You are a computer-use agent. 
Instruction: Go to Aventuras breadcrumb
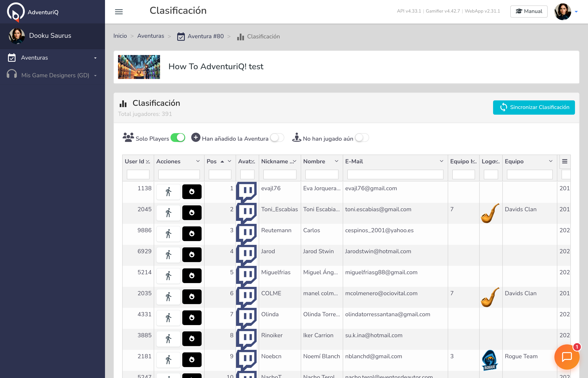click(x=151, y=36)
